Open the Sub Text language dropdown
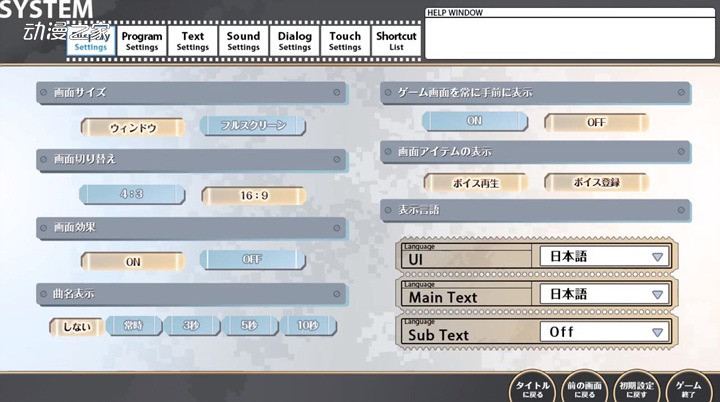This screenshot has height=402, width=720. click(604, 332)
